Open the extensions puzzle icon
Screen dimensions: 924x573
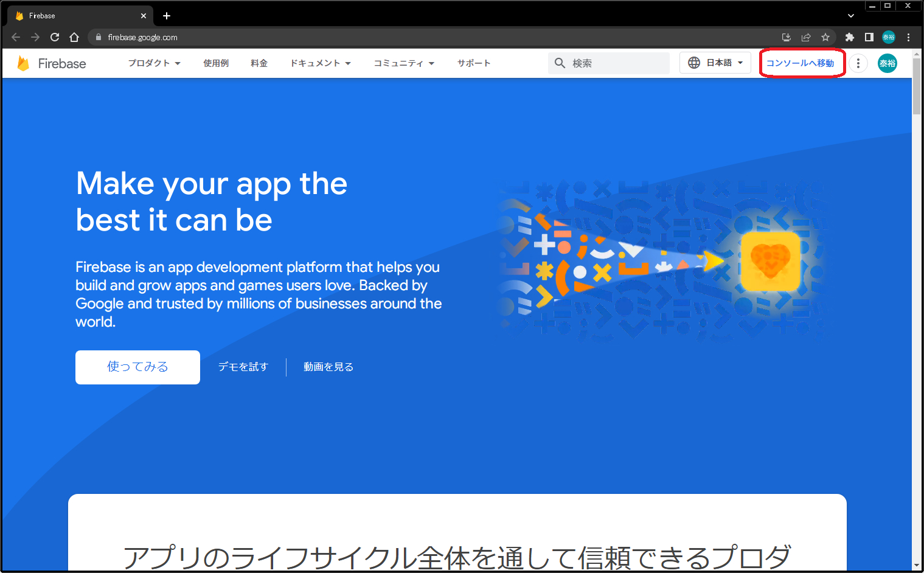(x=850, y=37)
